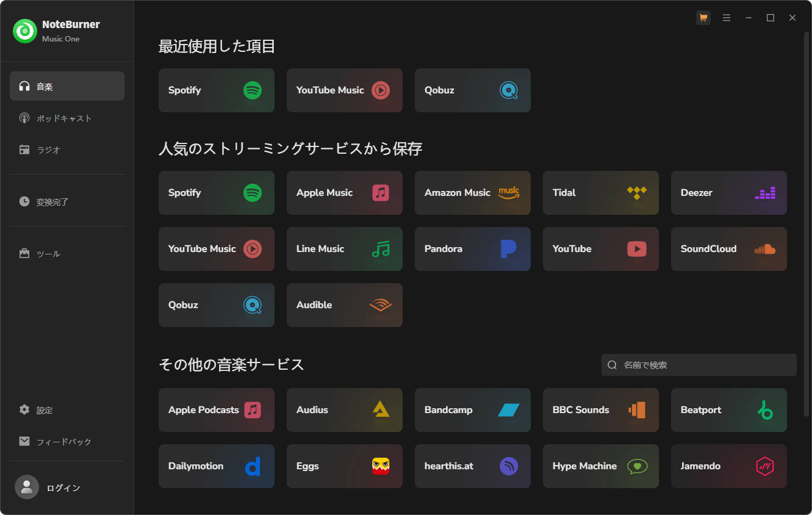This screenshot has height=515, width=812.
Task: Click the Tidal card label
Action: click(564, 193)
